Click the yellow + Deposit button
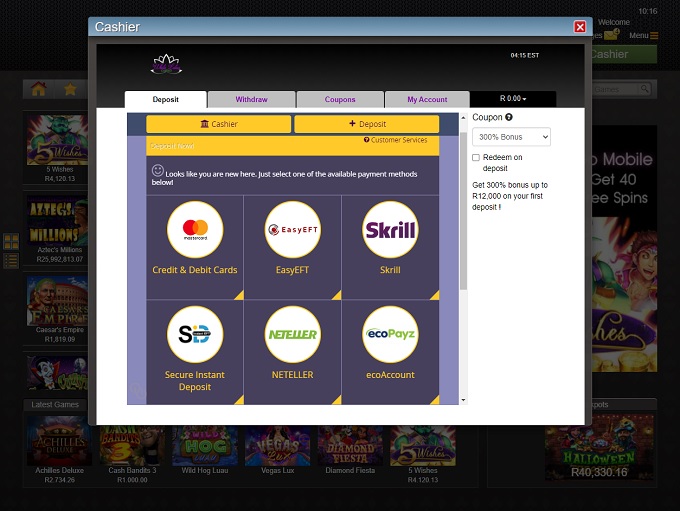680x511 pixels. click(x=367, y=124)
